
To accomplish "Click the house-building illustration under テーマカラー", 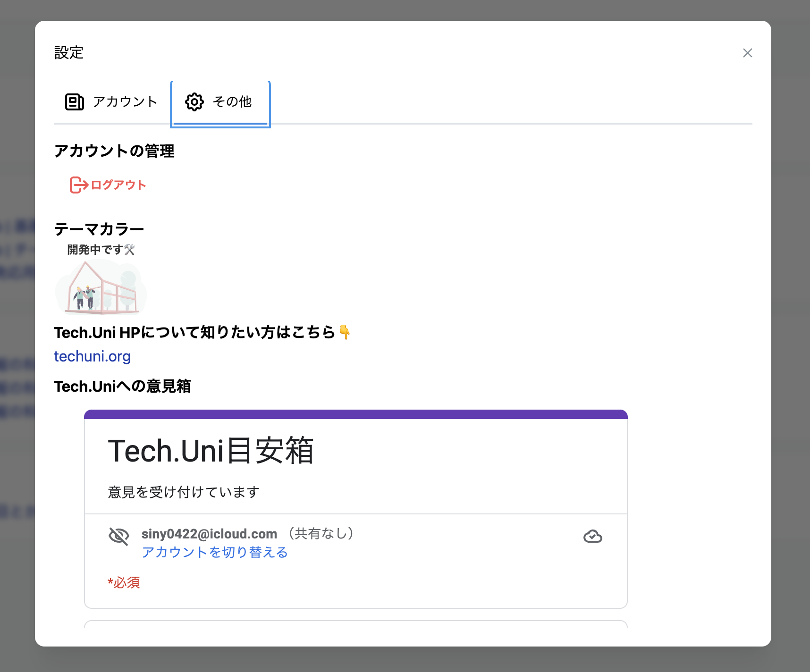I will pos(101,288).
